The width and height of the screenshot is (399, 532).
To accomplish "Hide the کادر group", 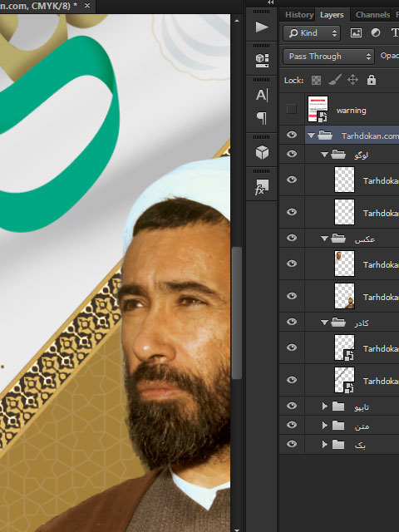I will [292, 322].
